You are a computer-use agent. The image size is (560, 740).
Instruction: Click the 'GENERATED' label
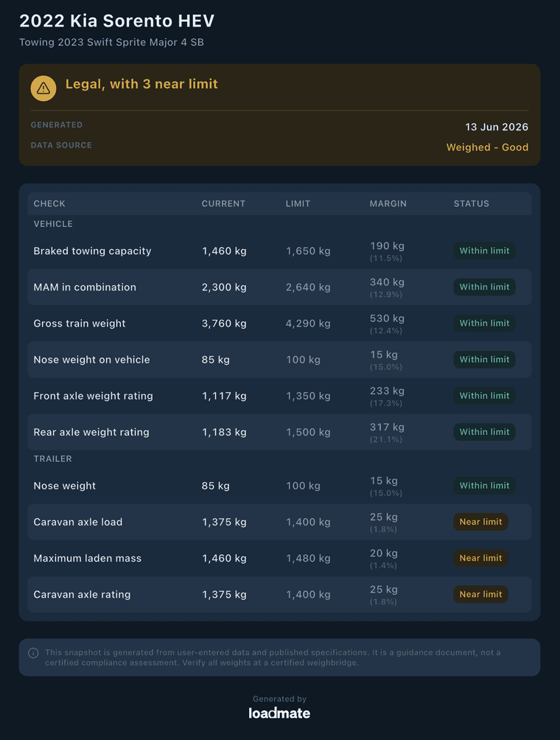click(57, 125)
